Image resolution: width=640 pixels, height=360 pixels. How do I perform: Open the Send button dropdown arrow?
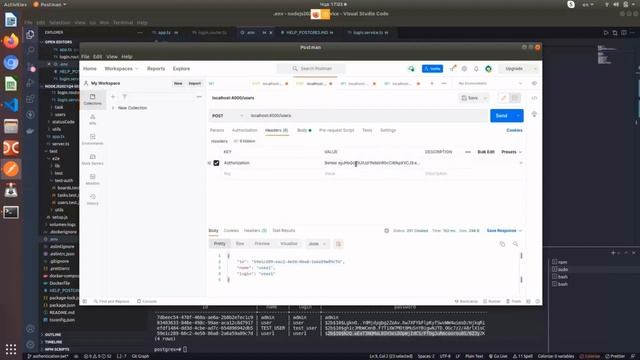point(518,116)
